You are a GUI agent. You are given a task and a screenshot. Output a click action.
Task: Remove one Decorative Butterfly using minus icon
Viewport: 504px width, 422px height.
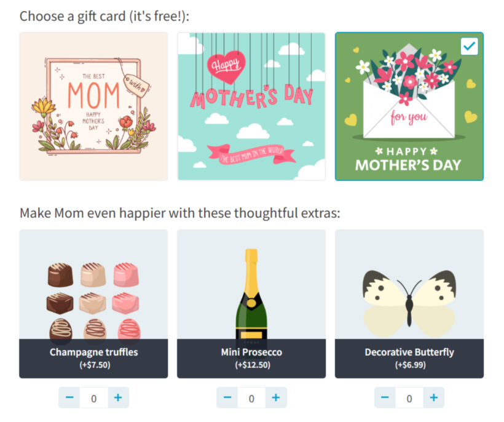click(385, 398)
